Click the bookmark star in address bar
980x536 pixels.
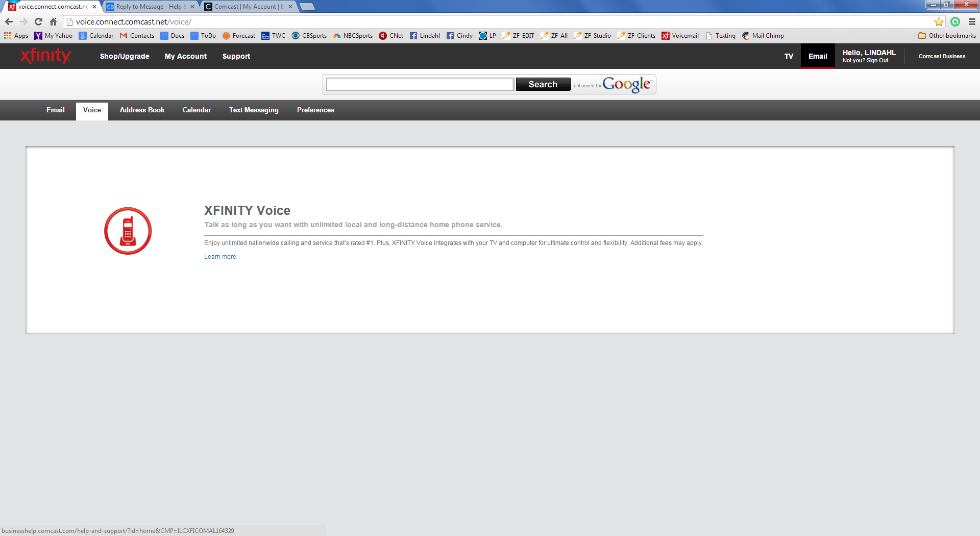point(939,22)
